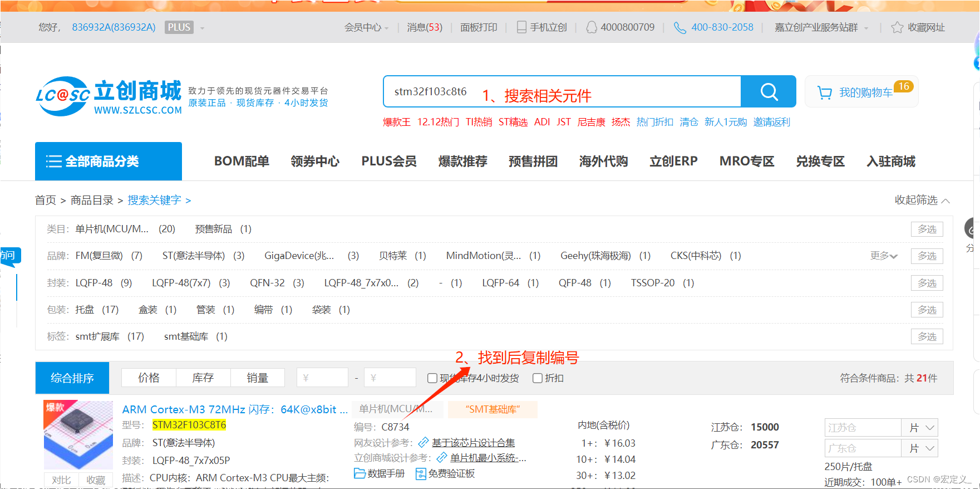Click the 多选 button for 品牌 row
Viewport: 980px width, 489px height.
927,256
